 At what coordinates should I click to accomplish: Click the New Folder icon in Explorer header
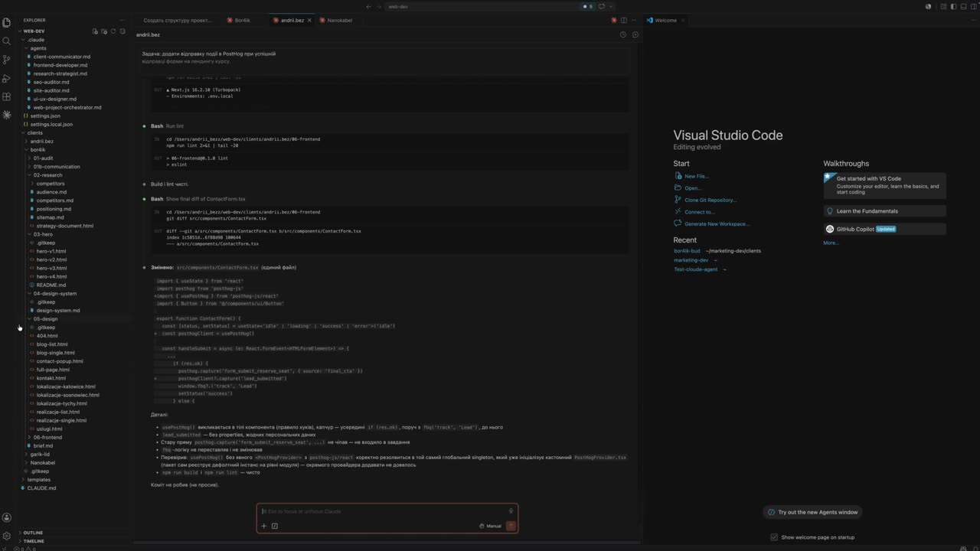click(x=104, y=31)
